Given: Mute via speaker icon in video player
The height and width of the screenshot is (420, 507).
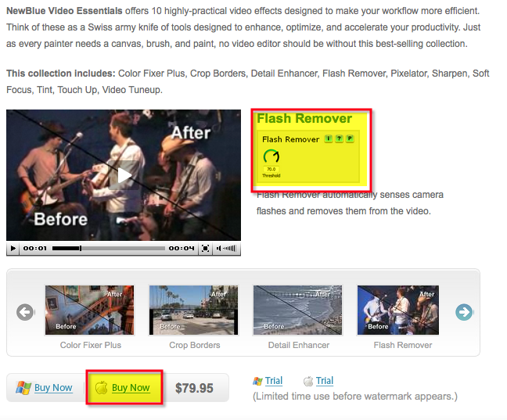Looking at the screenshot, I should [x=219, y=248].
